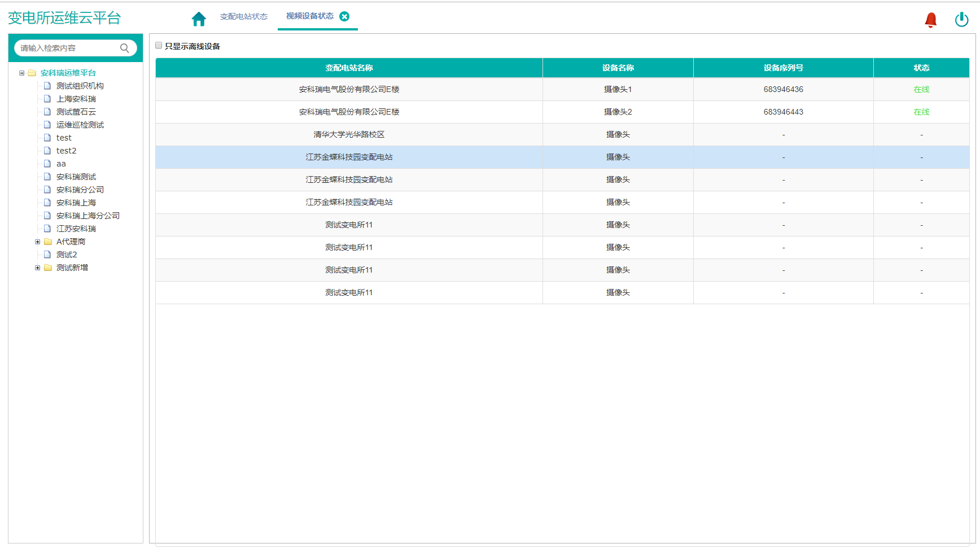980x548 pixels.
Task: Click file icon beside 测试组织机构
Action: point(47,86)
